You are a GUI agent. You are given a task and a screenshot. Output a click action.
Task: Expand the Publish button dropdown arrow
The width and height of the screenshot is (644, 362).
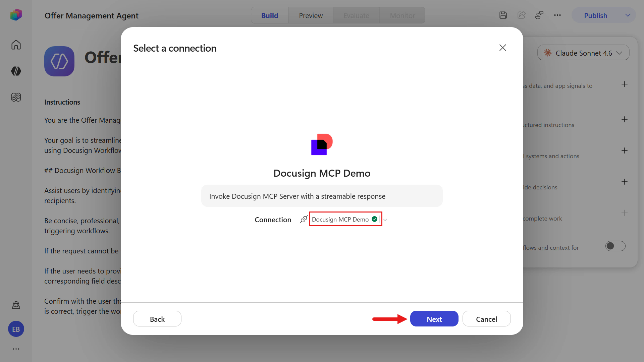point(628,15)
